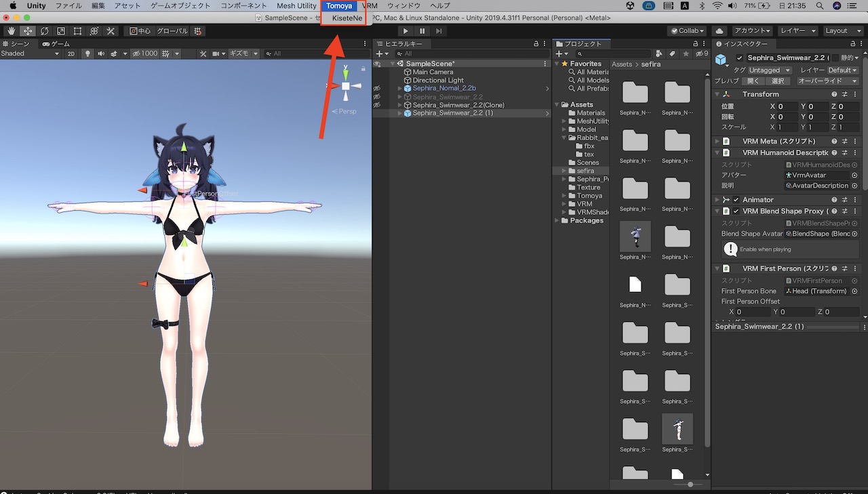Image resolution: width=868 pixels, height=494 pixels.
Task: Switch to the ゲーム tab
Action: (x=56, y=43)
